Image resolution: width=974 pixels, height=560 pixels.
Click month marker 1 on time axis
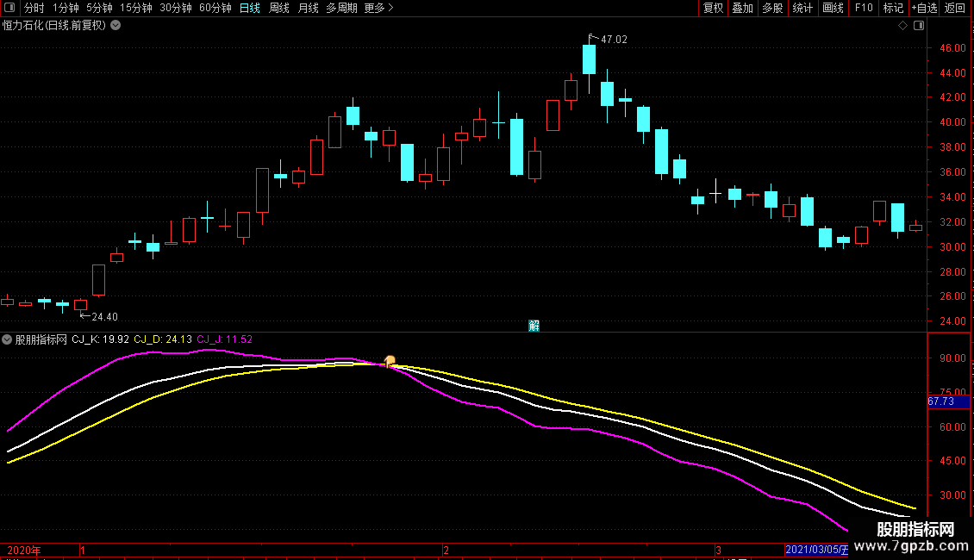83,551
